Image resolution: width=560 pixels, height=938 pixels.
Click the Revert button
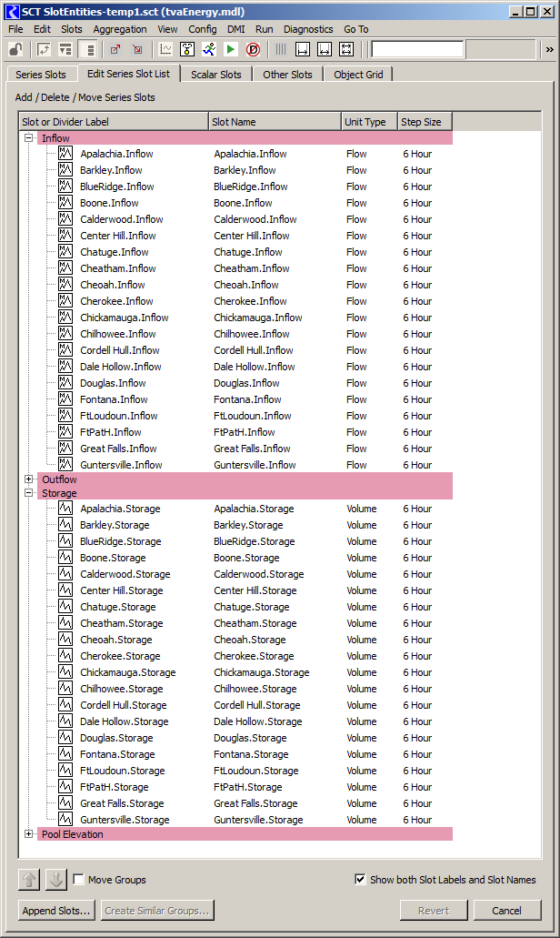tap(434, 911)
